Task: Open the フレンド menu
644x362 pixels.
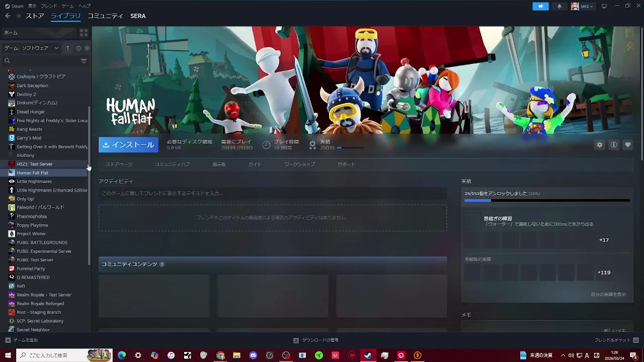Action: pyautogui.click(x=49, y=6)
